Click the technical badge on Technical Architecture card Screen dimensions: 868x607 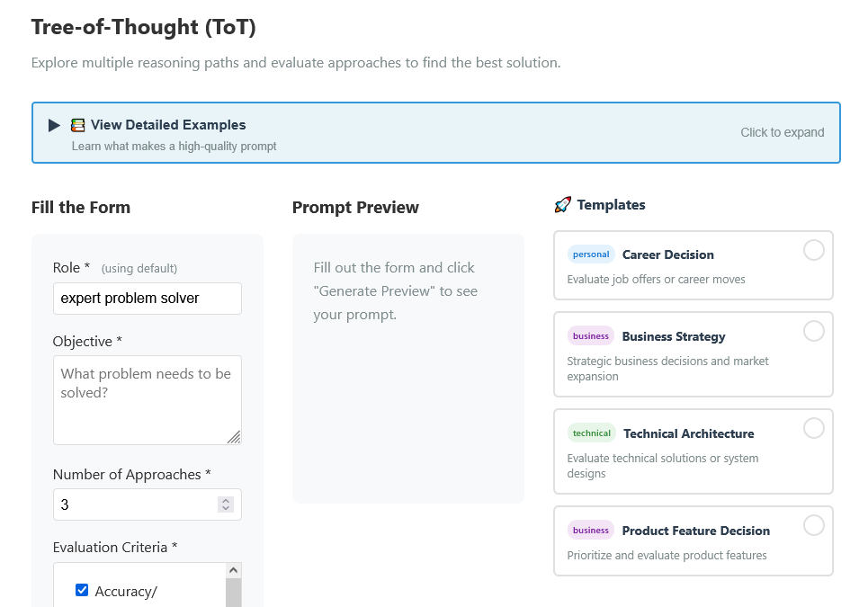click(x=591, y=433)
